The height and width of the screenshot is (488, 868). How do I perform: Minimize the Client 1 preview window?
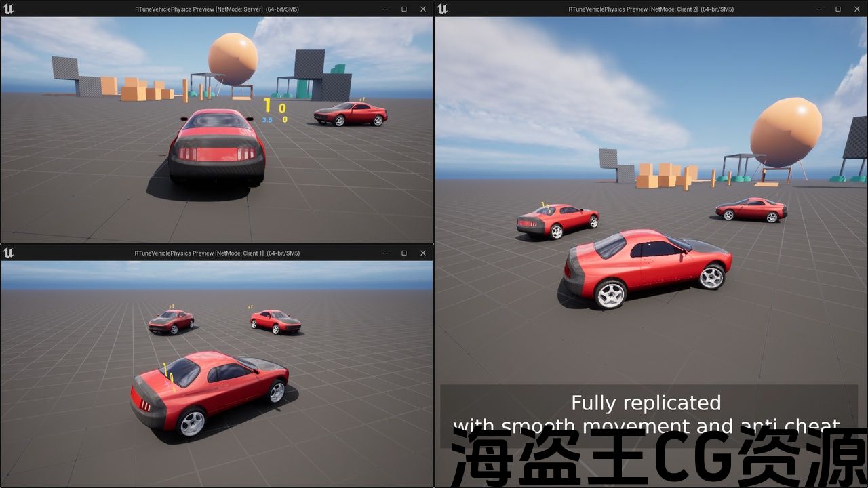(x=385, y=253)
